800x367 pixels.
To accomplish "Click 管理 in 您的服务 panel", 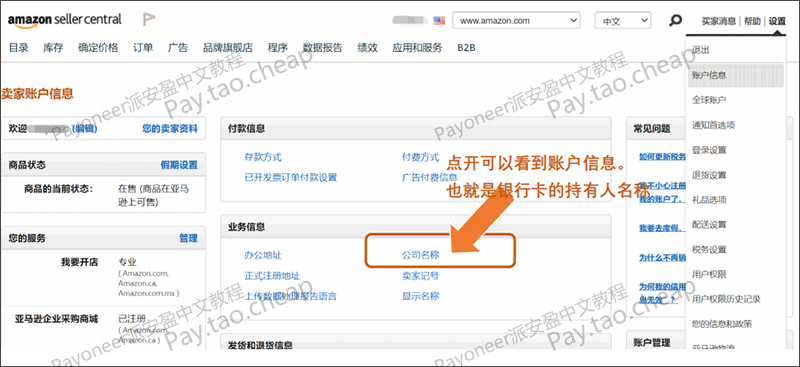I will click(188, 238).
